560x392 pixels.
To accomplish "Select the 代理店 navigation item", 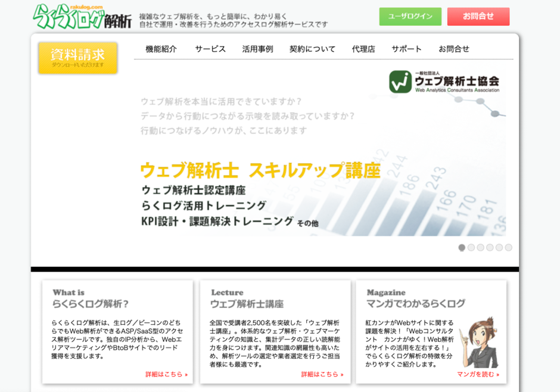I will tap(363, 49).
